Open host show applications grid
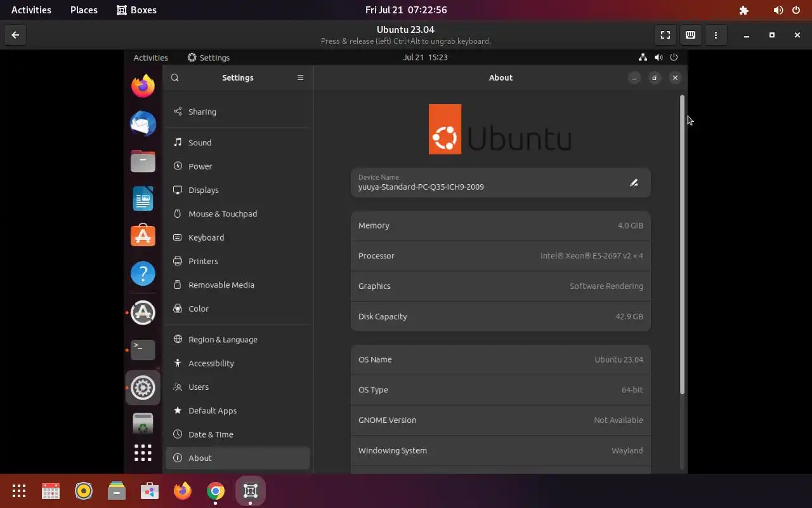This screenshot has height=508, width=812. pyautogui.click(x=19, y=491)
